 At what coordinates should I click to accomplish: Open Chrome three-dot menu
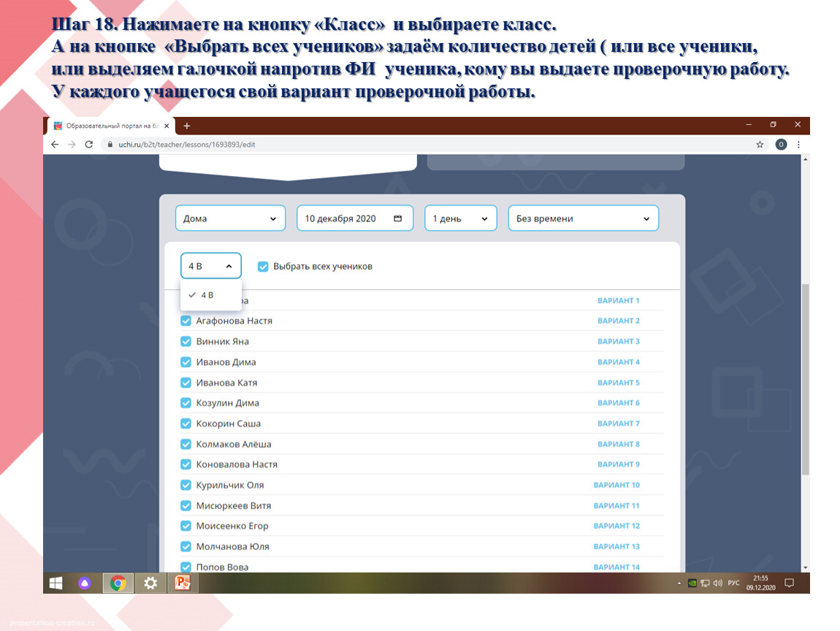coord(798,145)
